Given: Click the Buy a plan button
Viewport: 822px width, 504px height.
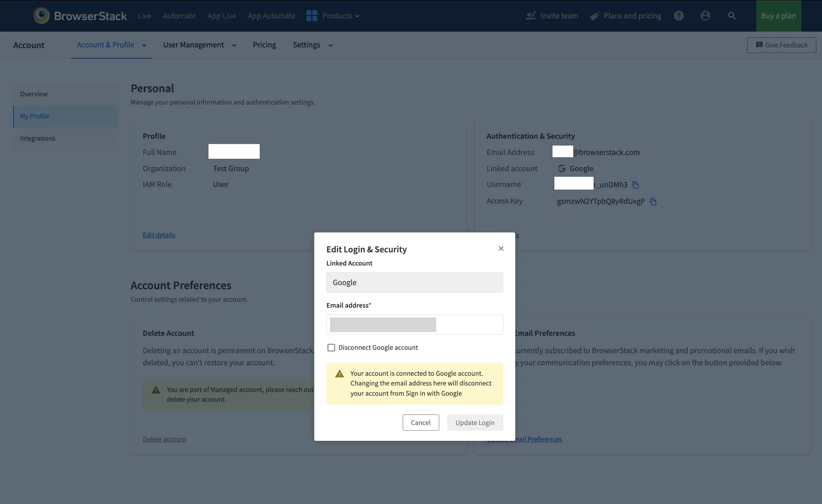Looking at the screenshot, I should (x=778, y=16).
